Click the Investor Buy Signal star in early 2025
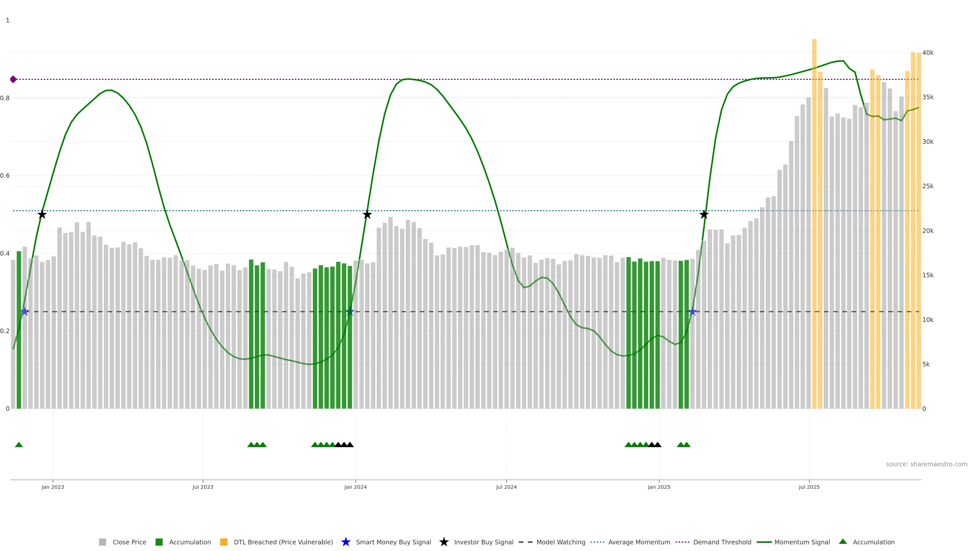Screen dimensions: 980x551 pyautogui.click(x=704, y=215)
